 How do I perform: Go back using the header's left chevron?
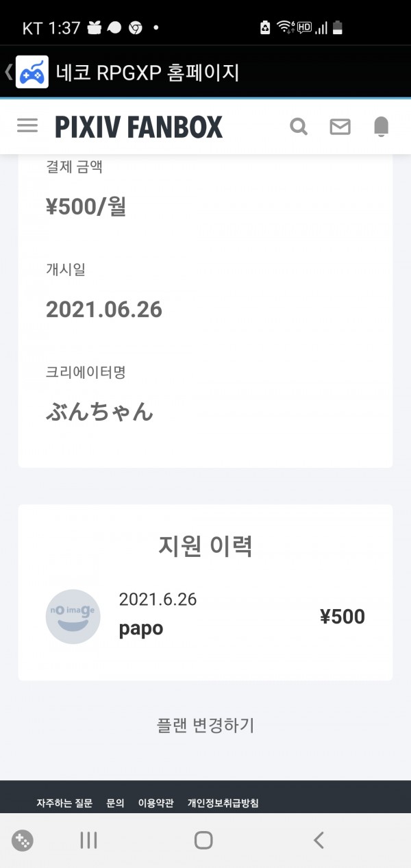(x=8, y=72)
